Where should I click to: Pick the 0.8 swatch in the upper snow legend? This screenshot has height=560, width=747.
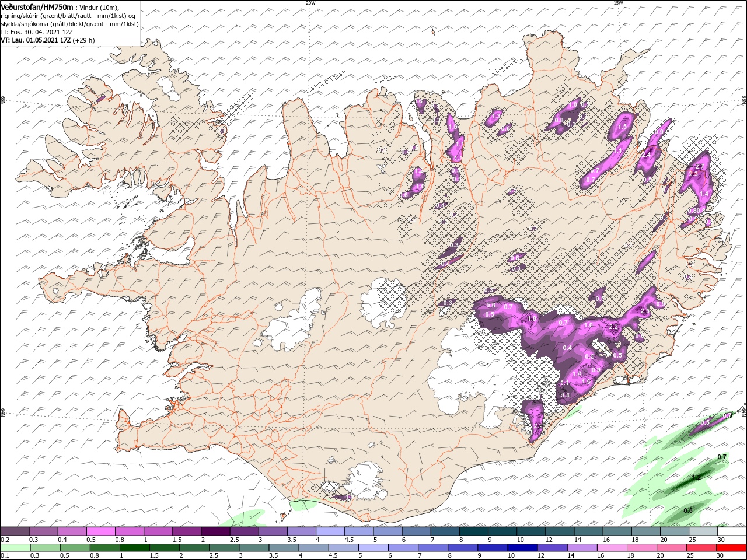[129, 531]
